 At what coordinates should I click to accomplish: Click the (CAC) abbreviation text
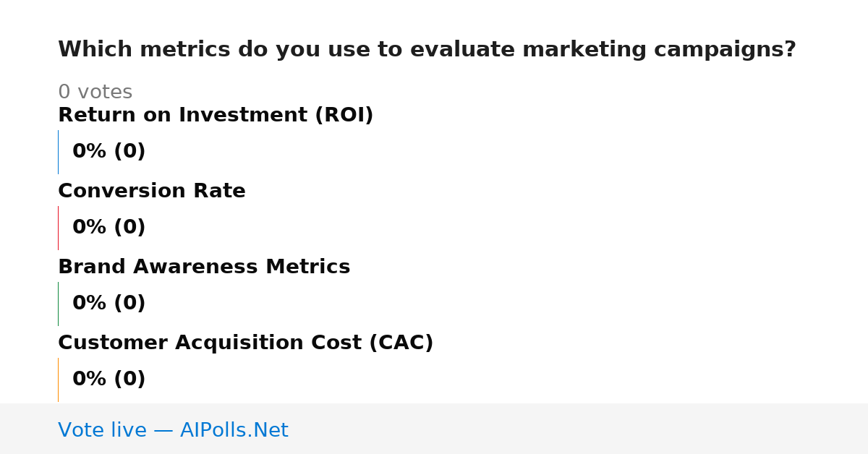tap(401, 343)
